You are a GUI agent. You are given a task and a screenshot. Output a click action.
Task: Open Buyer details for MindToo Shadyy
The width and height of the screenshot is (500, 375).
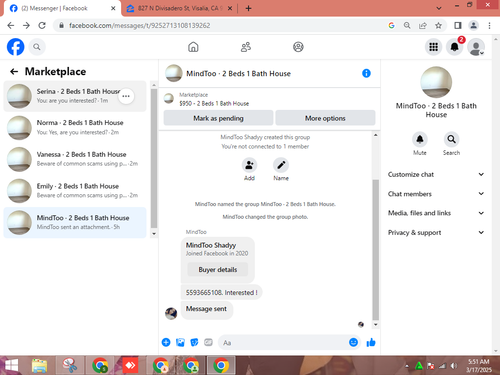click(218, 269)
